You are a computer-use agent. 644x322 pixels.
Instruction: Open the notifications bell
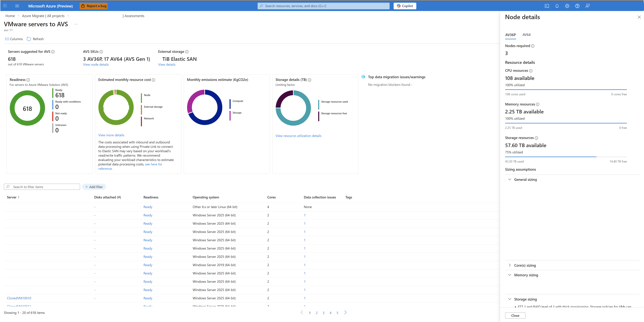click(x=557, y=6)
